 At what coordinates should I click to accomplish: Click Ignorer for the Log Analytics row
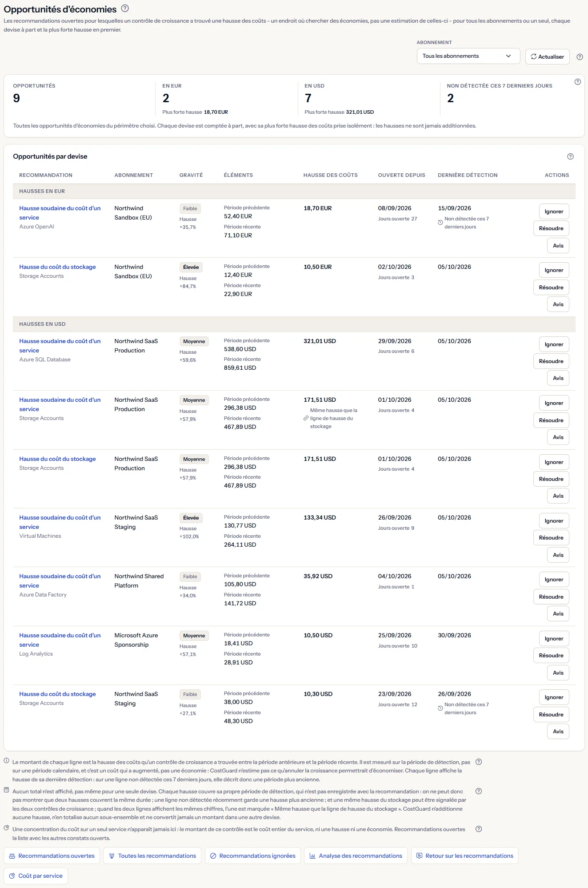[554, 639]
